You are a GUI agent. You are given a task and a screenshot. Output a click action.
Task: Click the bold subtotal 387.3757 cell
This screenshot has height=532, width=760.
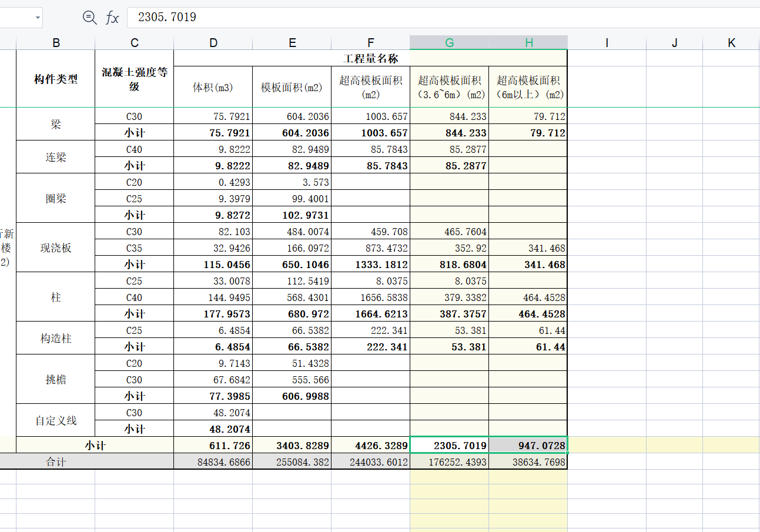pyautogui.click(x=450, y=314)
